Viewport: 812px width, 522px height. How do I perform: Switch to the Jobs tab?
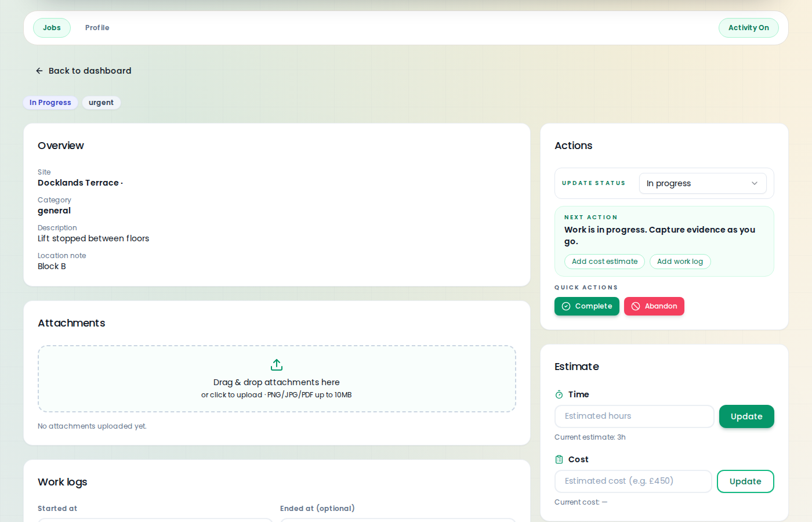[52, 28]
